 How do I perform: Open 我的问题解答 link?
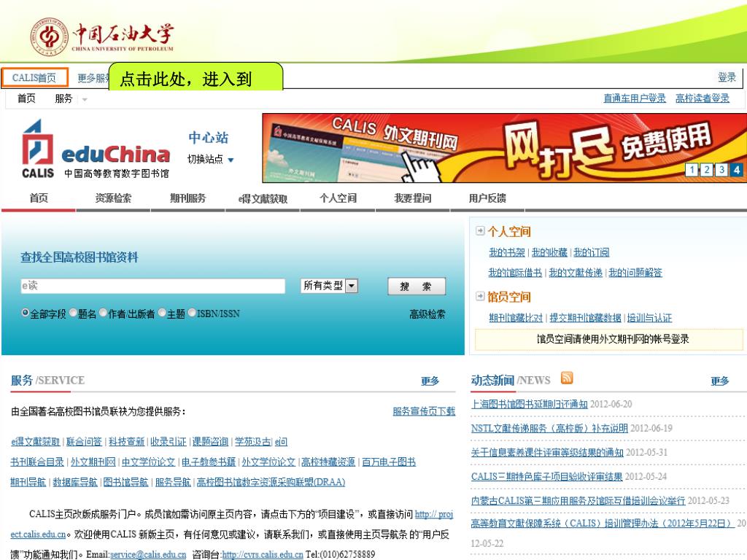click(x=635, y=273)
